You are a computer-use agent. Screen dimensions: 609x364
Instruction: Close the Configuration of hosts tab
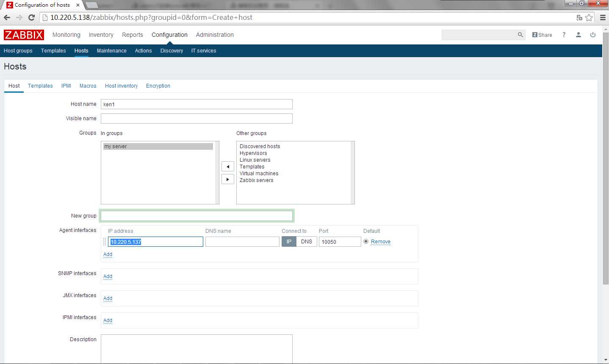coord(78,5)
